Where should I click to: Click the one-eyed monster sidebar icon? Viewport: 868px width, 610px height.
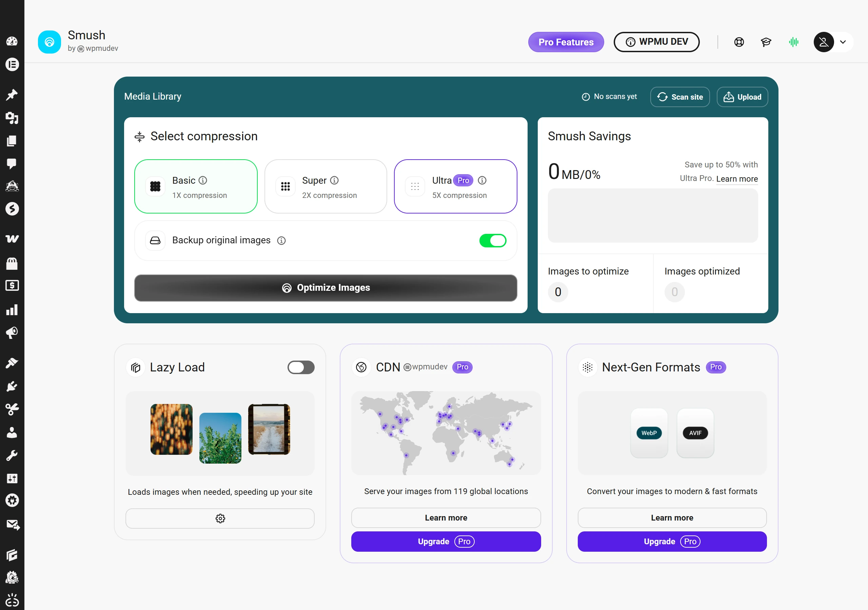coord(12,186)
